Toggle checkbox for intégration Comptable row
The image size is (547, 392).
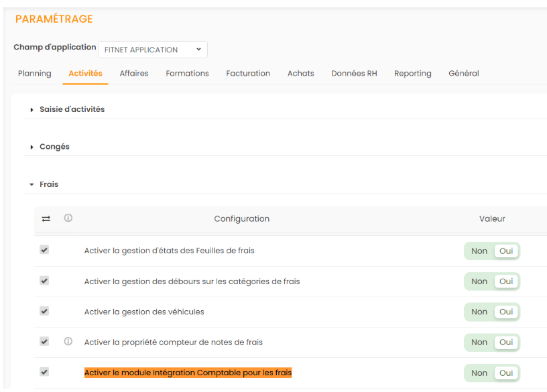[44, 372]
